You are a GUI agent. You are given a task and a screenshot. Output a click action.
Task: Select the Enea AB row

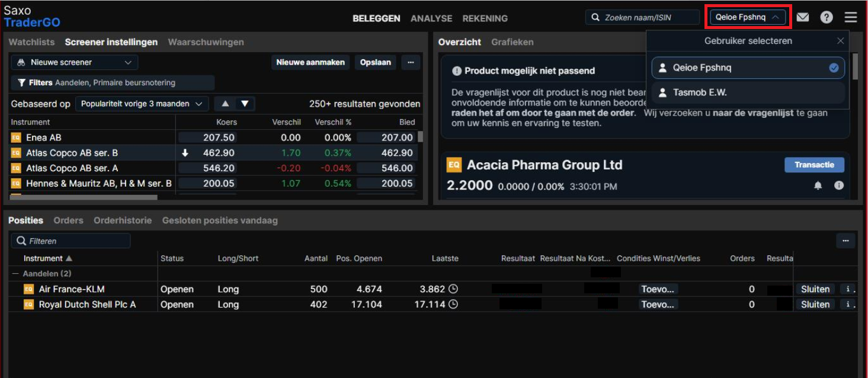pos(213,137)
